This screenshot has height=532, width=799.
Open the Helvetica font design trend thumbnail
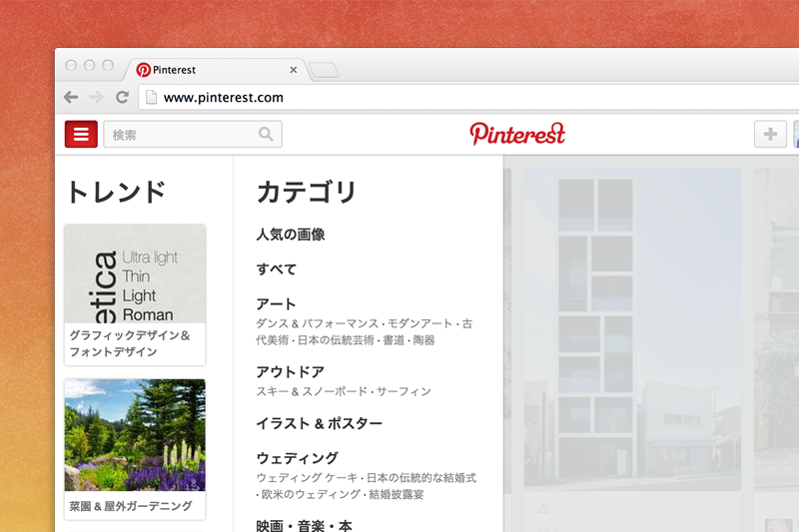click(x=135, y=273)
